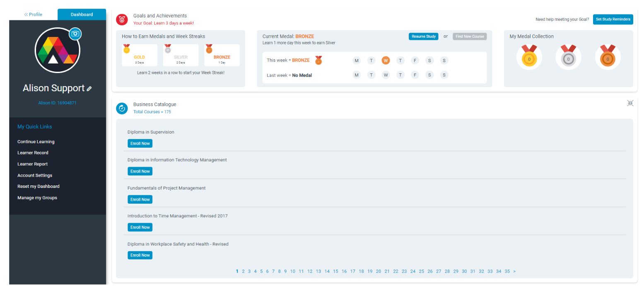Select Friday circle in This week row
Image resolution: width=644 pixels, height=292 pixels.
point(415,61)
